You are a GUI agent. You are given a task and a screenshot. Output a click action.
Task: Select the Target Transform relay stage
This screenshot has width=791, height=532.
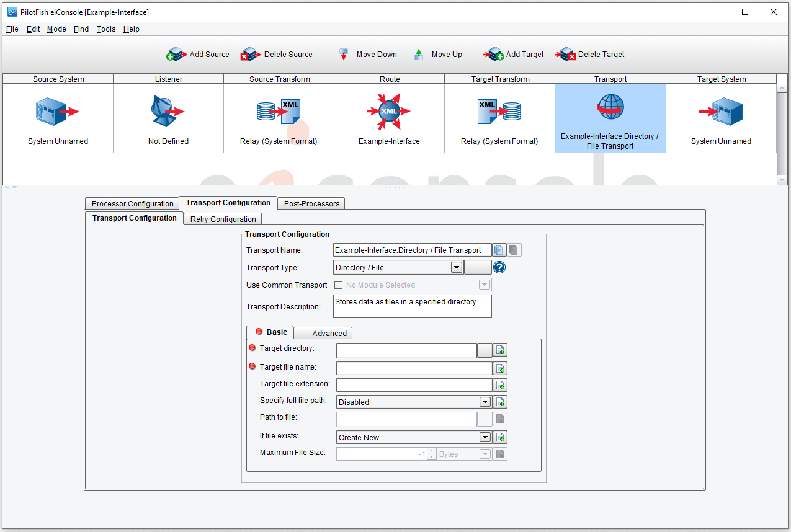pyautogui.click(x=499, y=118)
